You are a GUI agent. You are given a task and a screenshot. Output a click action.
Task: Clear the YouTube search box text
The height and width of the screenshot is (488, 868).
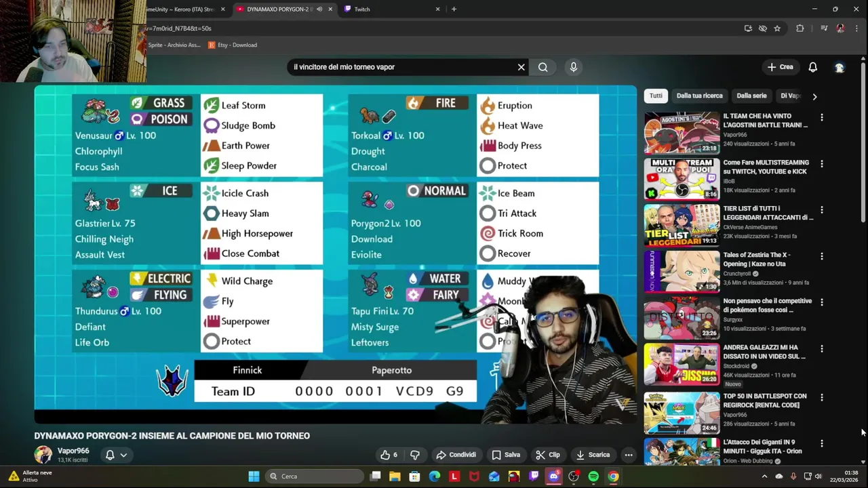521,67
